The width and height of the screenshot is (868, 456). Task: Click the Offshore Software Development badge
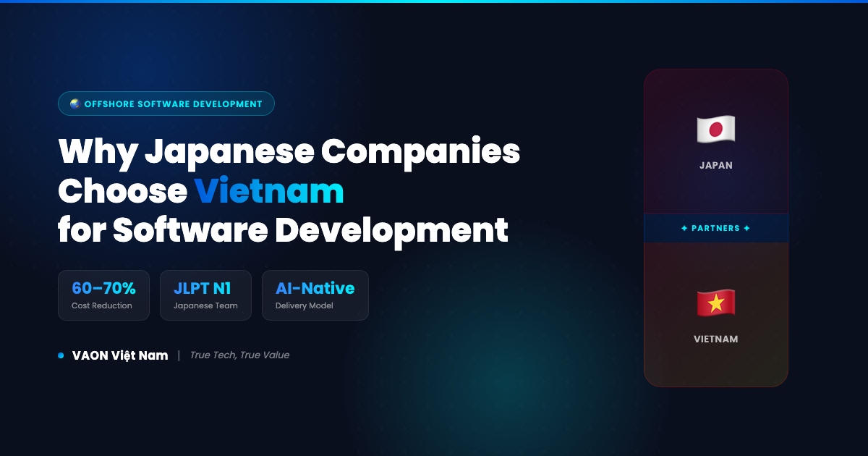166,104
